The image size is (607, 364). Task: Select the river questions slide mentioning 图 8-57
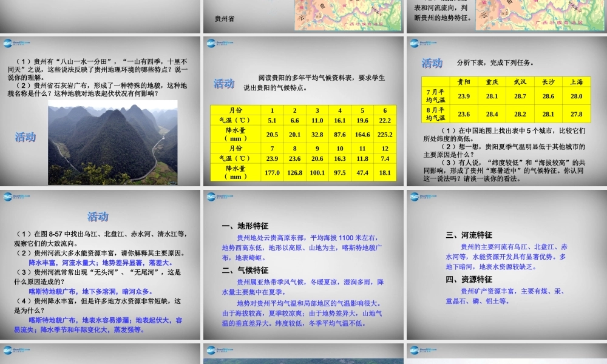(x=100, y=265)
